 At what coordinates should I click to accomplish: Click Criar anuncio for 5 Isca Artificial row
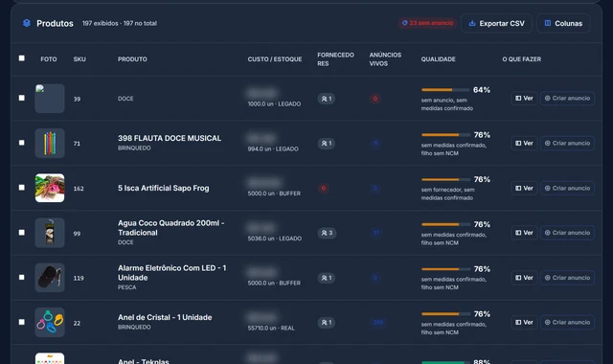click(567, 188)
